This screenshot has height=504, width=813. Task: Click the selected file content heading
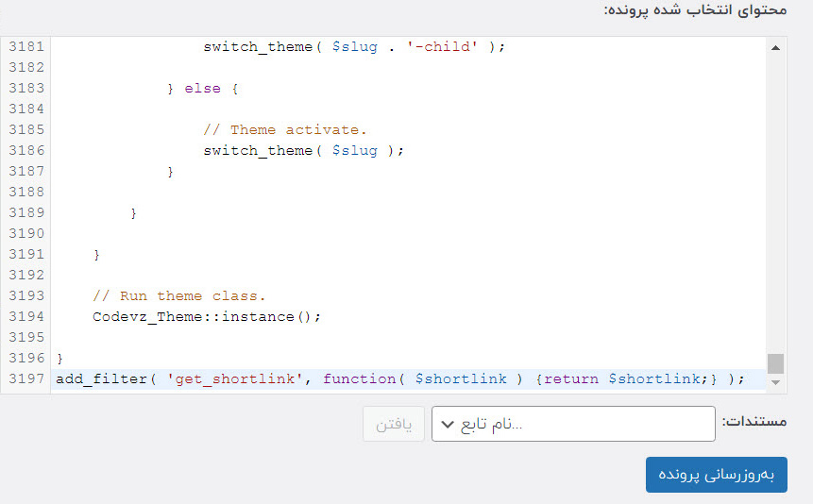tap(695, 9)
